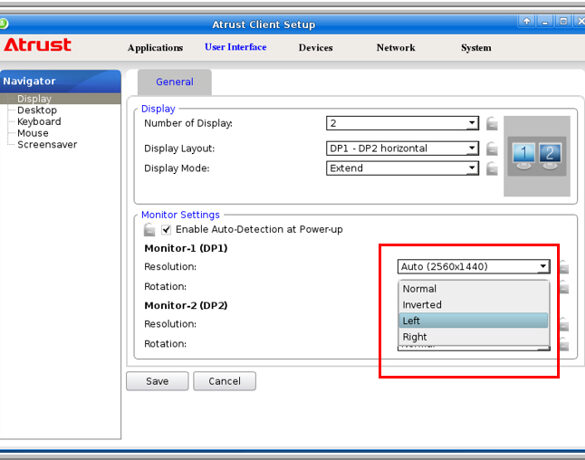Select Normal in the rotation list
This screenshot has height=460, width=585.
[473, 289]
